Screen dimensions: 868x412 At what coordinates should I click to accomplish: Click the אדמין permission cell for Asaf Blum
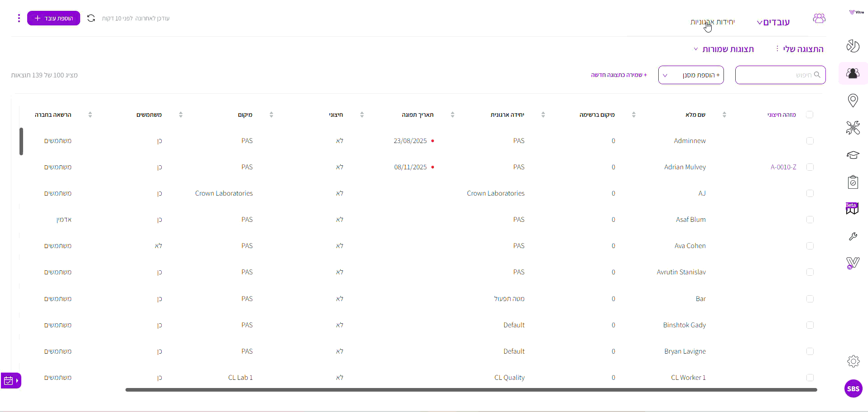coord(64,220)
